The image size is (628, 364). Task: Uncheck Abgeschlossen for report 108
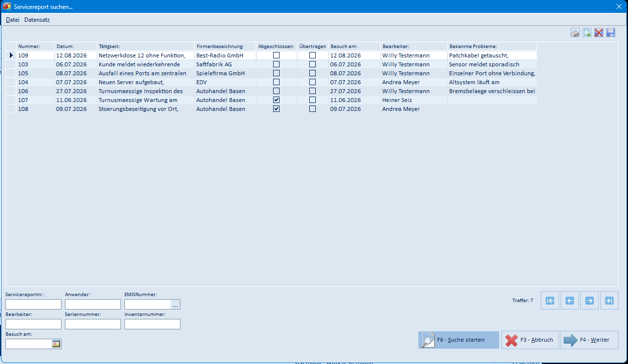[276, 109]
